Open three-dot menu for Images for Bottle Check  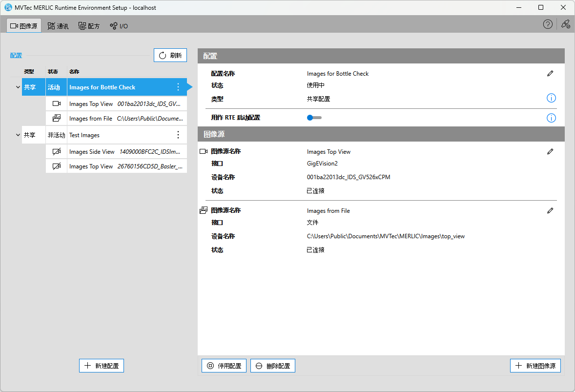coord(178,87)
